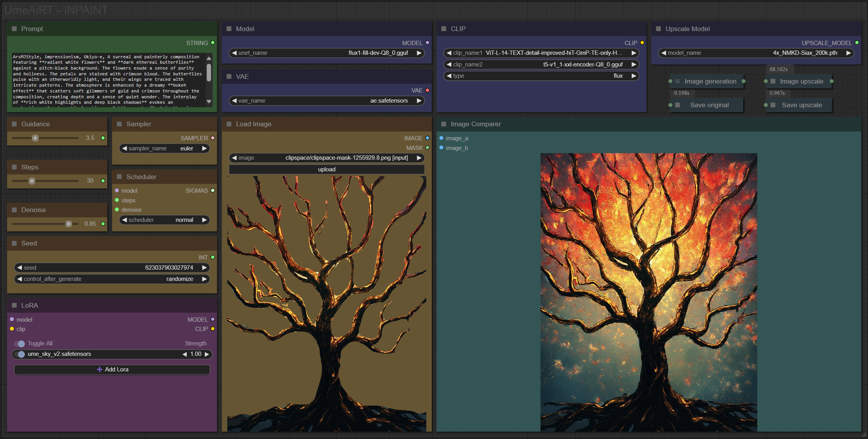Screen dimensions: 868x439
Task: Click the Image upscale group node
Action: (x=801, y=81)
